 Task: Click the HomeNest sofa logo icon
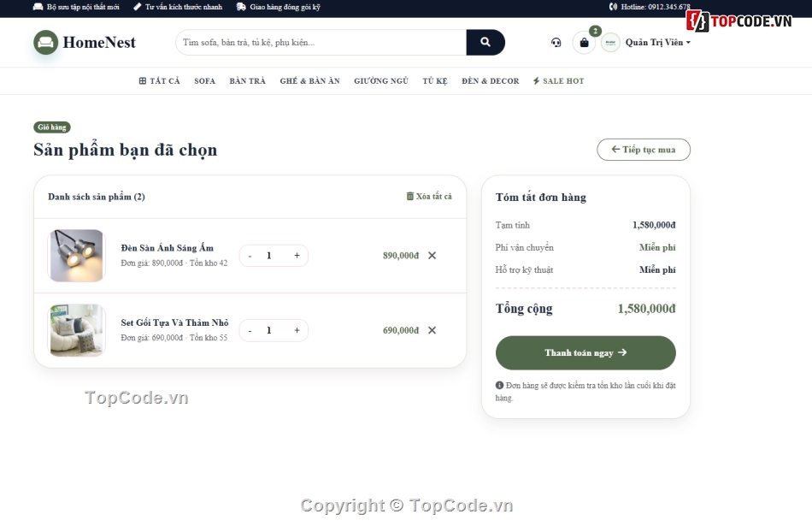point(45,43)
